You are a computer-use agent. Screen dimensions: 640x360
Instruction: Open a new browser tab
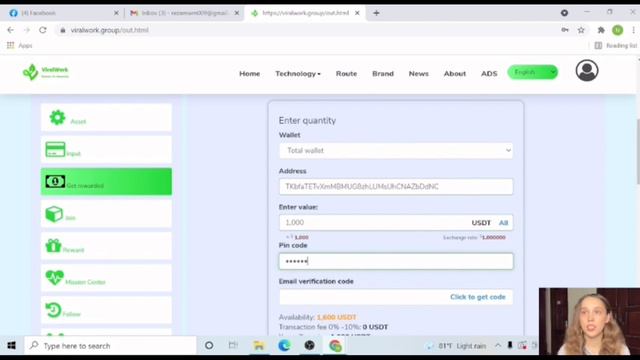(376, 13)
